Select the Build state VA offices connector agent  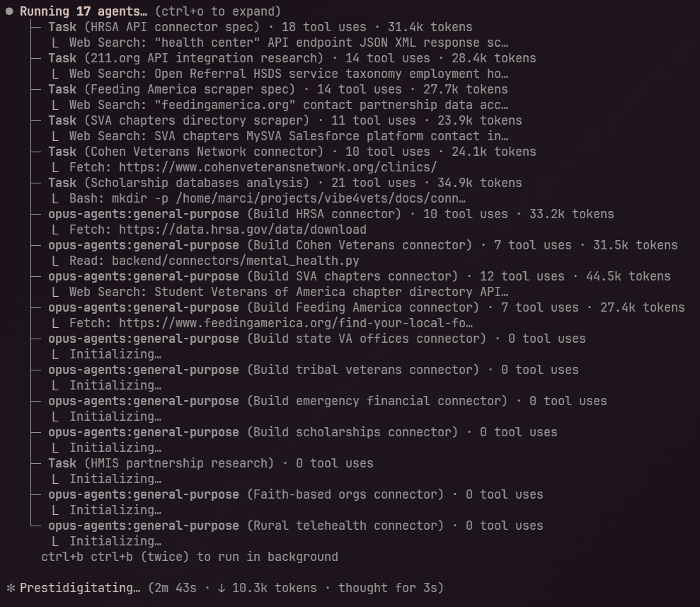(x=366, y=339)
